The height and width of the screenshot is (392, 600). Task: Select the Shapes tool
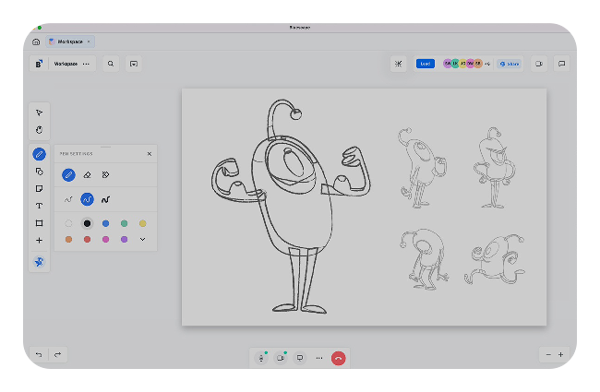pos(39,172)
